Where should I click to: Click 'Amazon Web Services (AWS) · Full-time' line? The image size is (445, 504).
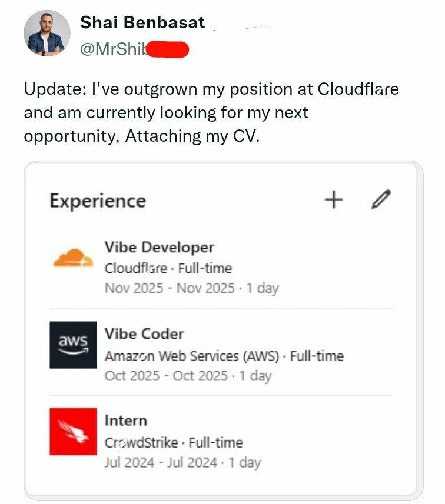click(x=224, y=356)
